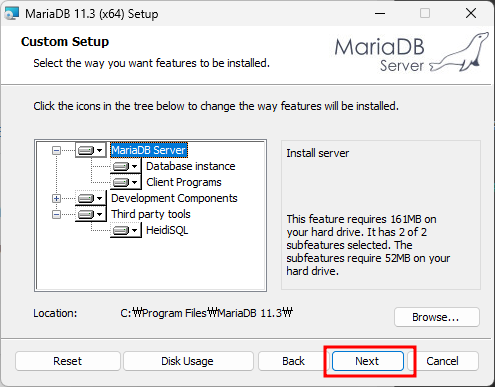The height and width of the screenshot is (387, 495).
Task: Open Third party tools feature drive icon
Action: pos(90,214)
